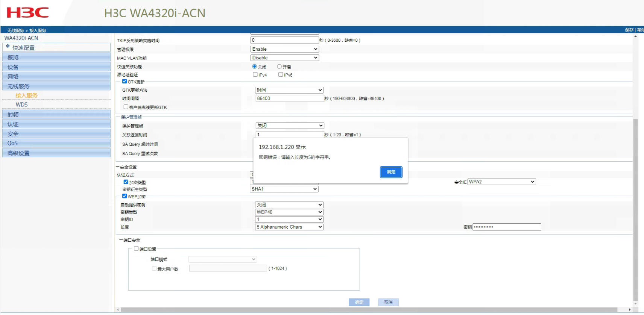Open the 概览 sidebar menu

(x=56, y=57)
